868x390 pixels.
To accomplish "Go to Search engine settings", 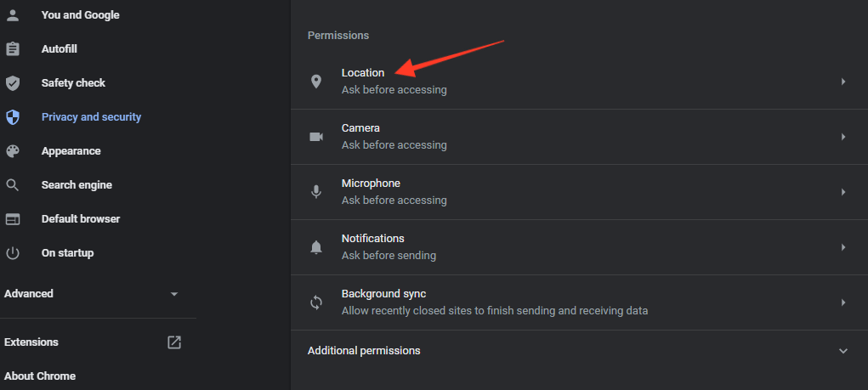I will pos(77,184).
